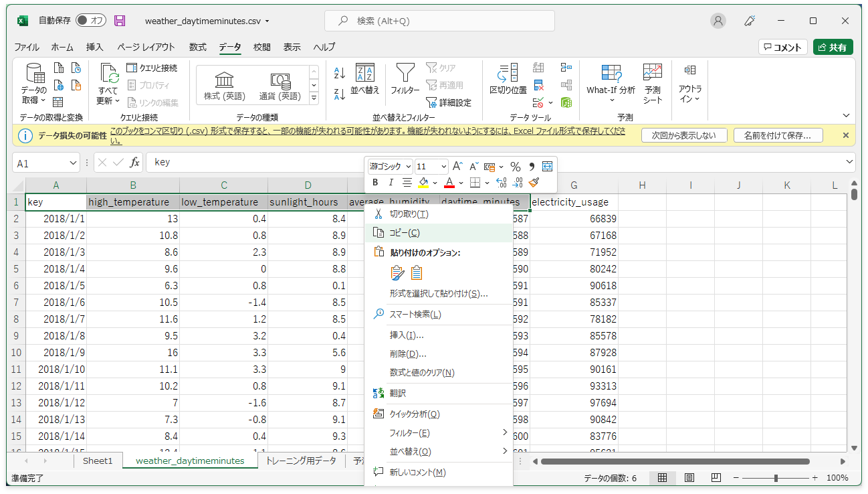Expand the アウトライン outline group
The height and width of the screenshot is (494, 868).
pyautogui.click(x=690, y=83)
